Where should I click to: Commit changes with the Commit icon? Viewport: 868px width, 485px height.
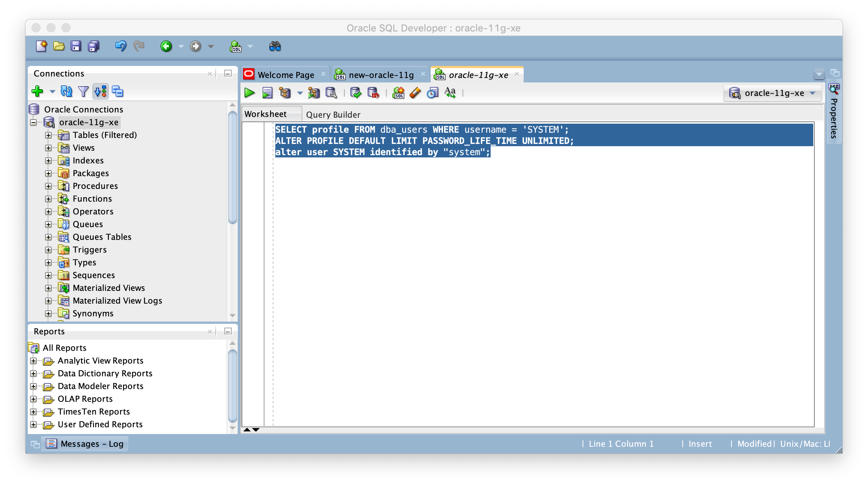(x=356, y=93)
